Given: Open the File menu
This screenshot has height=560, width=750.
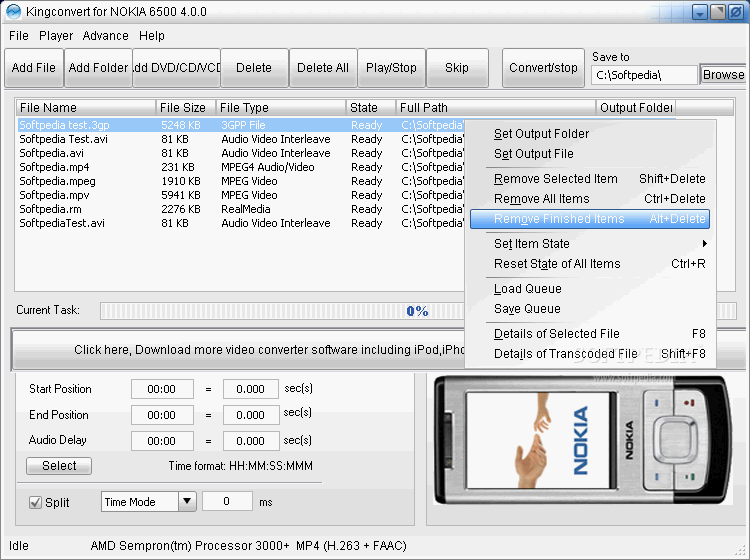Looking at the screenshot, I should point(19,36).
